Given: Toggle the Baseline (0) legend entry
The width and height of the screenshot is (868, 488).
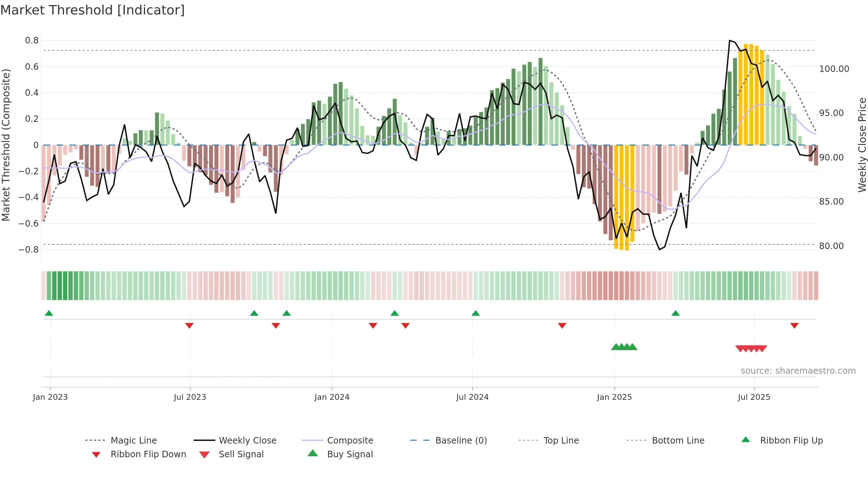Looking at the screenshot, I should tap(448, 440).
